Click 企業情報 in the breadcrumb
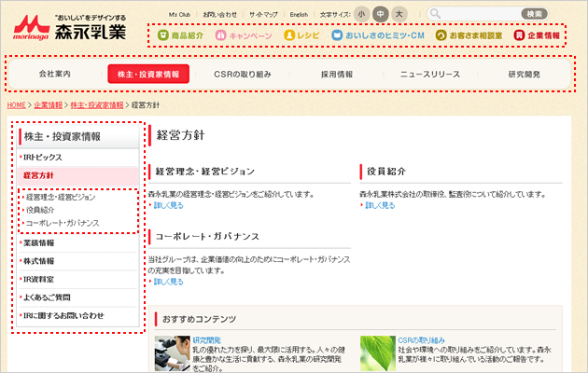The width and height of the screenshot is (588, 373). click(48, 105)
